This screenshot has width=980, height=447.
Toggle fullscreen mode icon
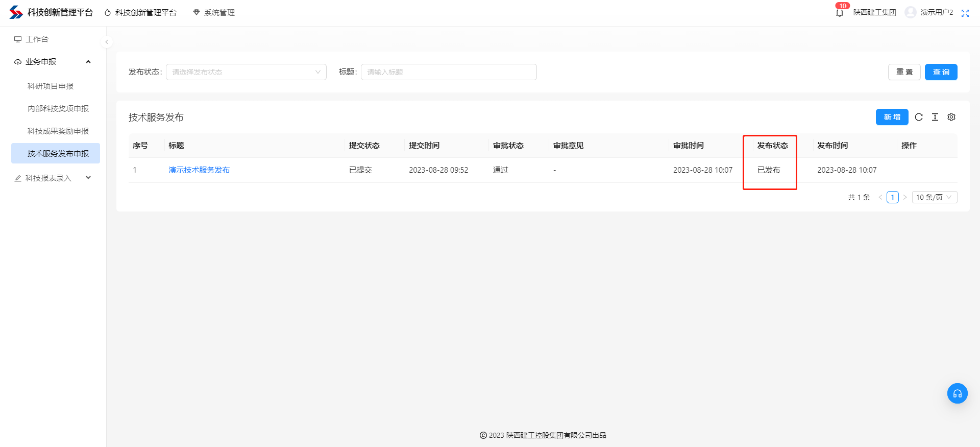point(965,13)
